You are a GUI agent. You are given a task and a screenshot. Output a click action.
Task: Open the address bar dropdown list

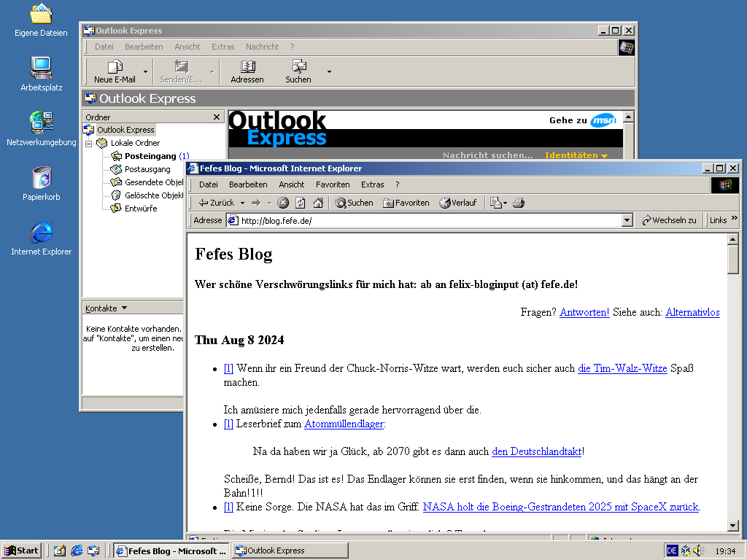(x=627, y=220)
